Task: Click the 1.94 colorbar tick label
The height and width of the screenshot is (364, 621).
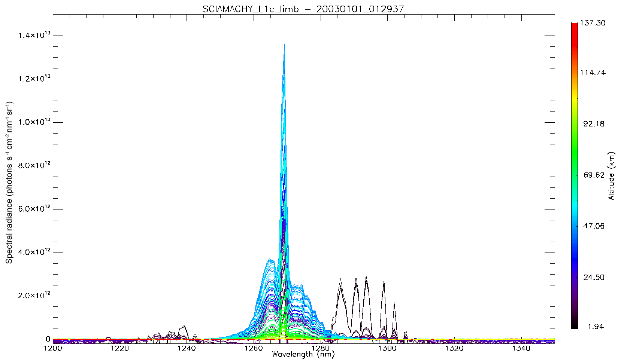Action: point(596,327)
